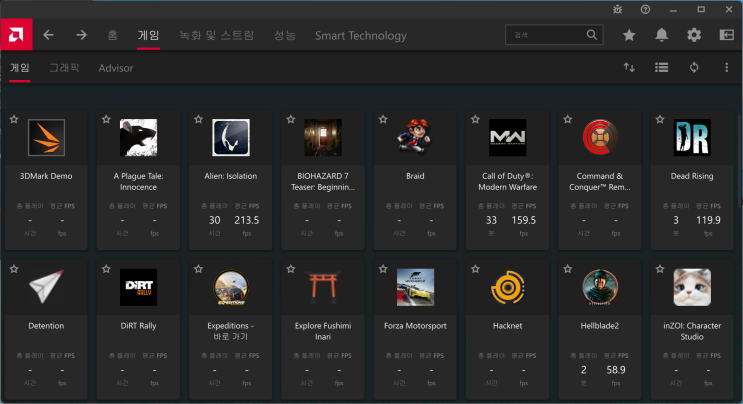The image size is (743, 404).
Task: Toggle favorite star on Alien: Isolation
Action: [x=199, y=119]
